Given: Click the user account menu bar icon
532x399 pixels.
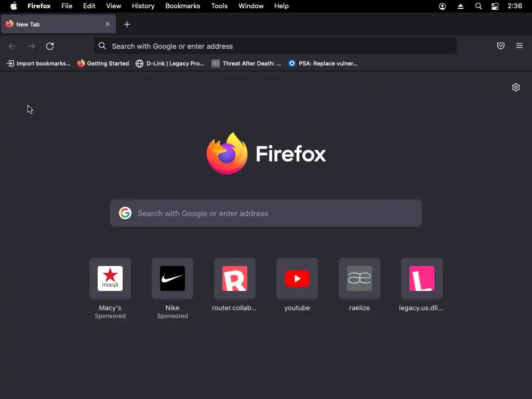Looking at the screenshot, I should (x=443, y=6).
